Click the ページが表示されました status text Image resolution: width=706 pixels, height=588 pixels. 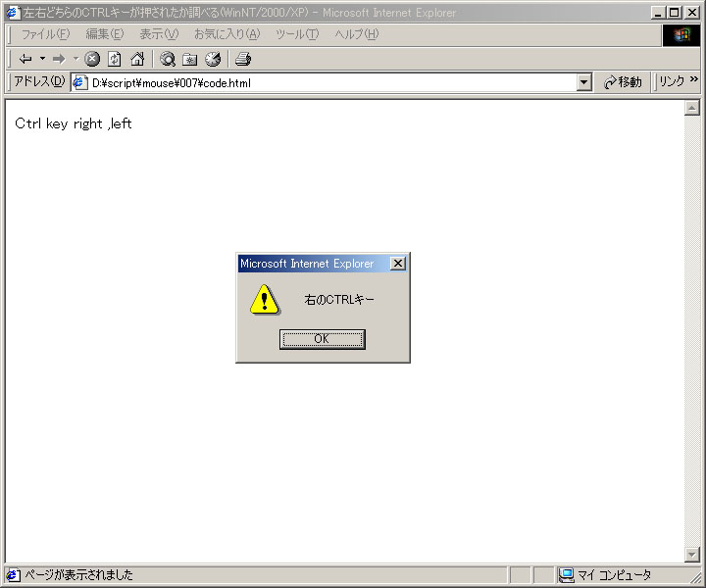coord(78,575)
